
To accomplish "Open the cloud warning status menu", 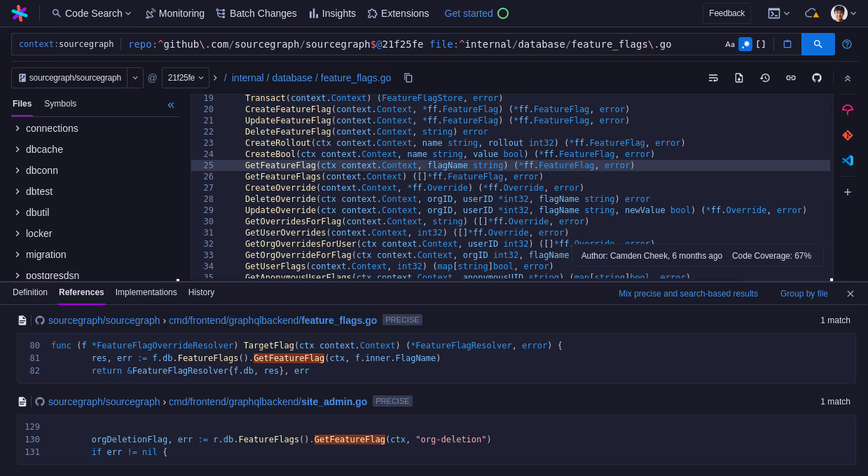I will 812,13.
